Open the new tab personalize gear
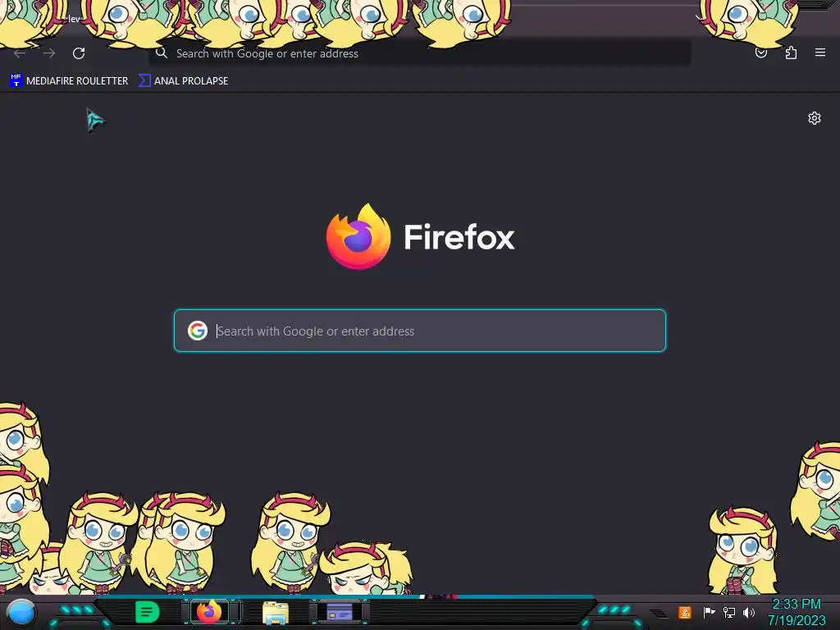The width and height of the screenshot is (840, 630). pos(815,118)
